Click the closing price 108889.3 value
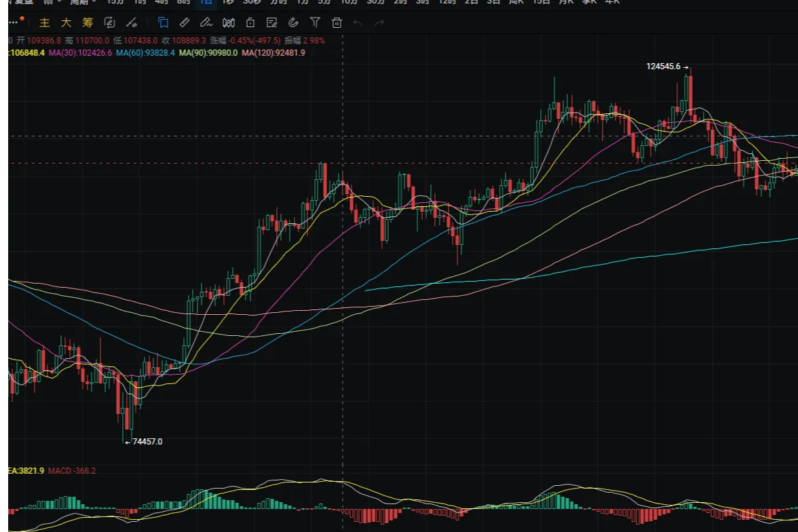 pos(189,40)
